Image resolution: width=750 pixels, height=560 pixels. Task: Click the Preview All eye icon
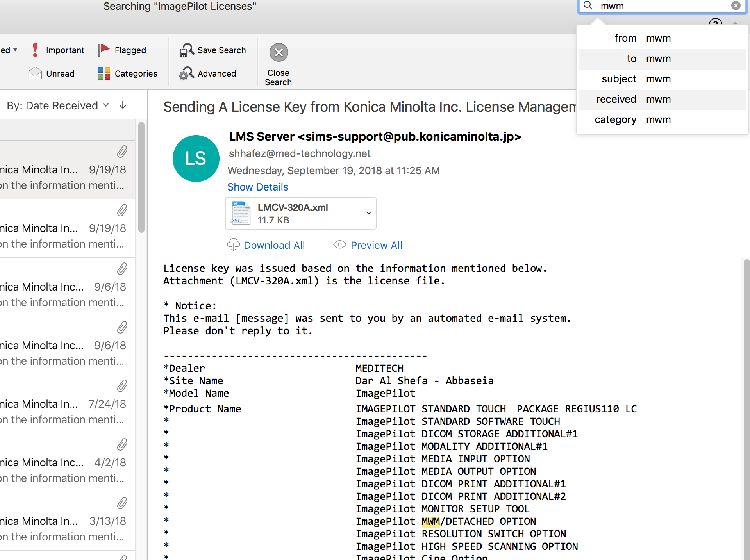point(339,245)
